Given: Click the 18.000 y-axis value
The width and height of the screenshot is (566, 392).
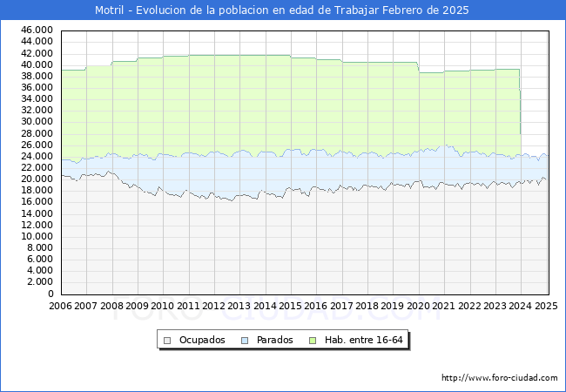Looking at the screenshot, I should coord(37,190).
